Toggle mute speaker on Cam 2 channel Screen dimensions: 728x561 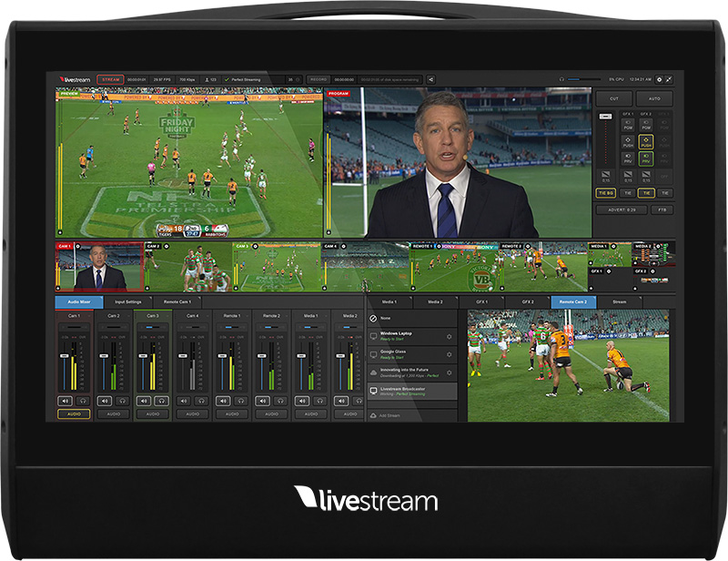tap(105, 401)
